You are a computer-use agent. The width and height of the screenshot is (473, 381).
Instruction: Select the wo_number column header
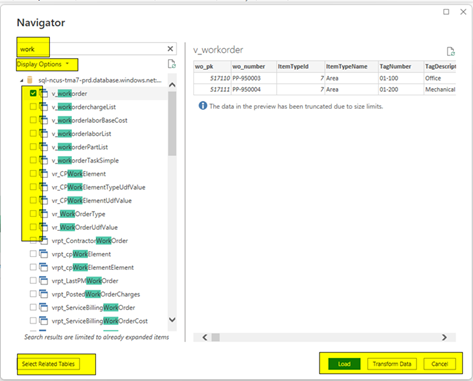click(253, 66)
